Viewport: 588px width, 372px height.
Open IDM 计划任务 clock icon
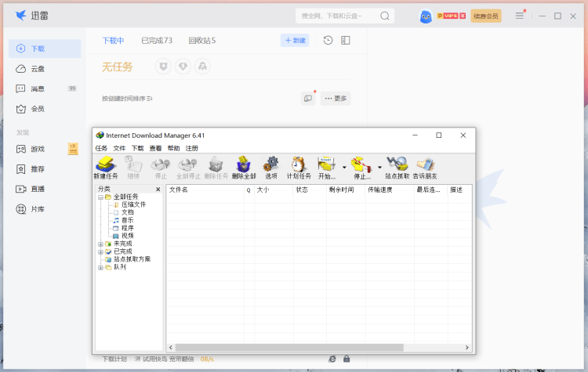[299, 168]
